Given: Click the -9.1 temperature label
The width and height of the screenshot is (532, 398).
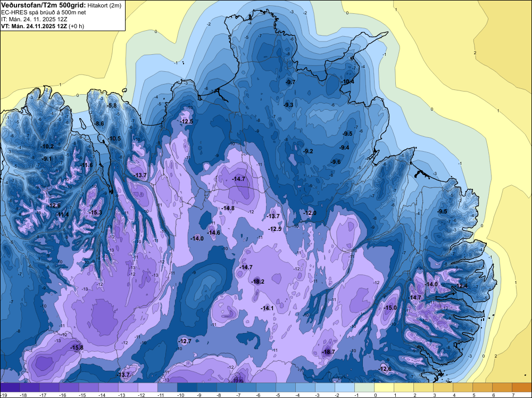Looking at the screenshot, I should 47,159.
